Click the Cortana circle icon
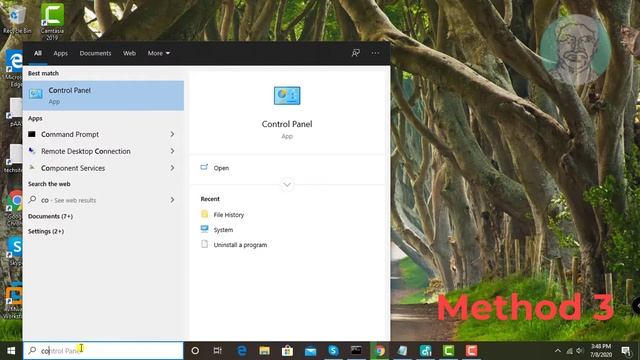 195,351
